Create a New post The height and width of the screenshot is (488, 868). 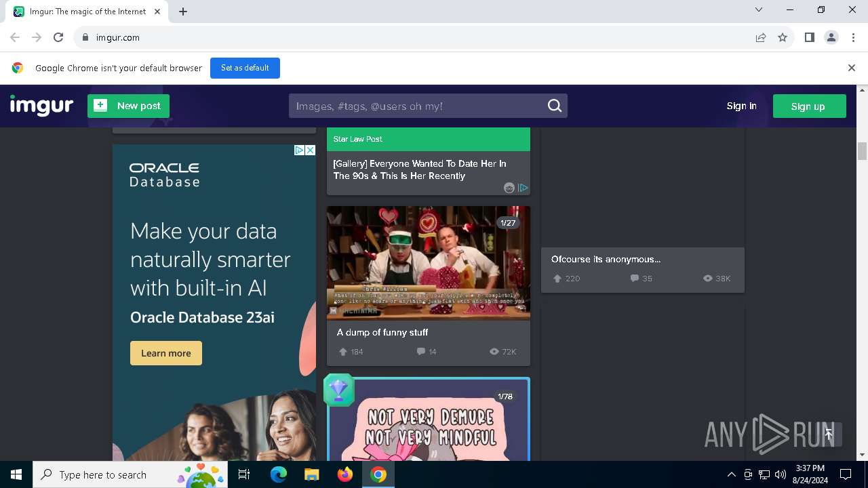128,106
